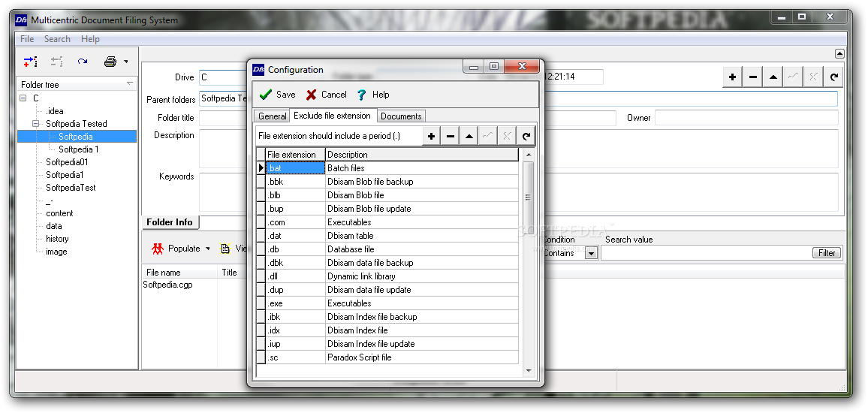Image resolution: width=868 pixels, height=413 pixels.
Task: Click the cancel X in Folder Info navigator
Action: coord(812,77)
